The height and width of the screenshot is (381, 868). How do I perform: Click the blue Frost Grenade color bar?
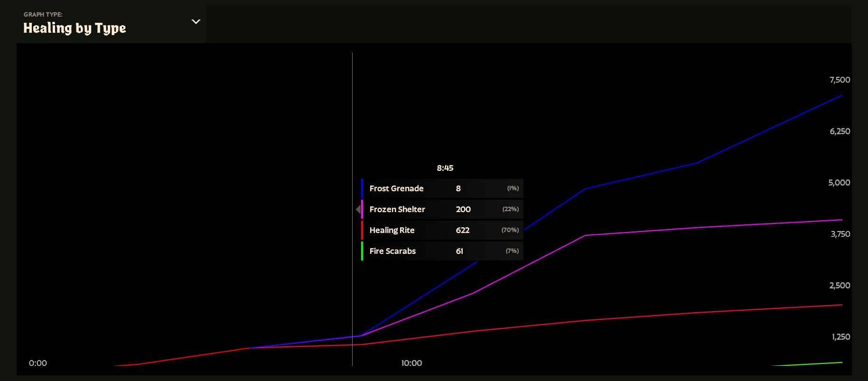pyautogui.click(x=362, y=188)
